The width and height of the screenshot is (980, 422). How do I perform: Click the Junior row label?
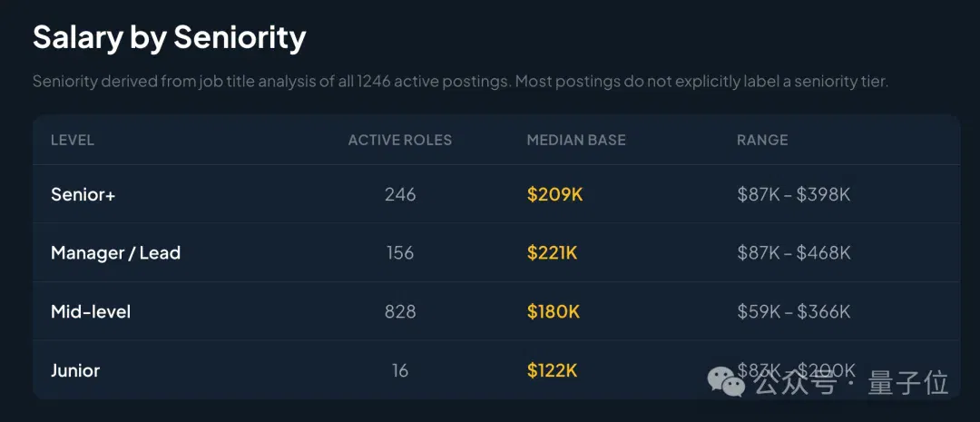75,370
